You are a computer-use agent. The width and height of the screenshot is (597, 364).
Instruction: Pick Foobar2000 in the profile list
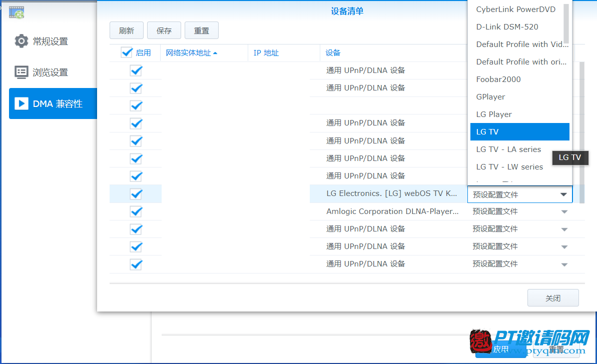(520, 79)
